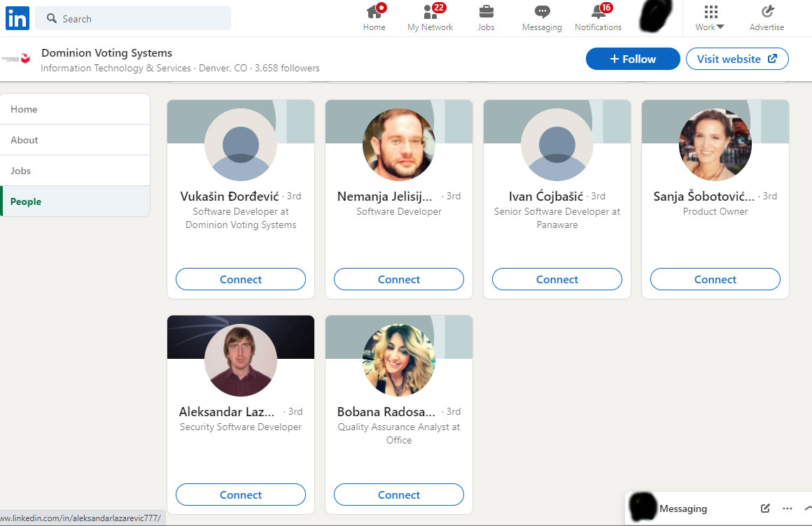Click the Dominion Voting Systems company name
812x526 pixels.
pos(106,52)
